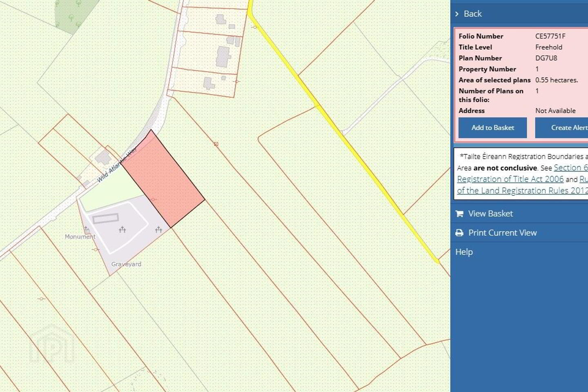Click folio number CE57751F value
The image size is (588, 392).
tap(550, 36)
